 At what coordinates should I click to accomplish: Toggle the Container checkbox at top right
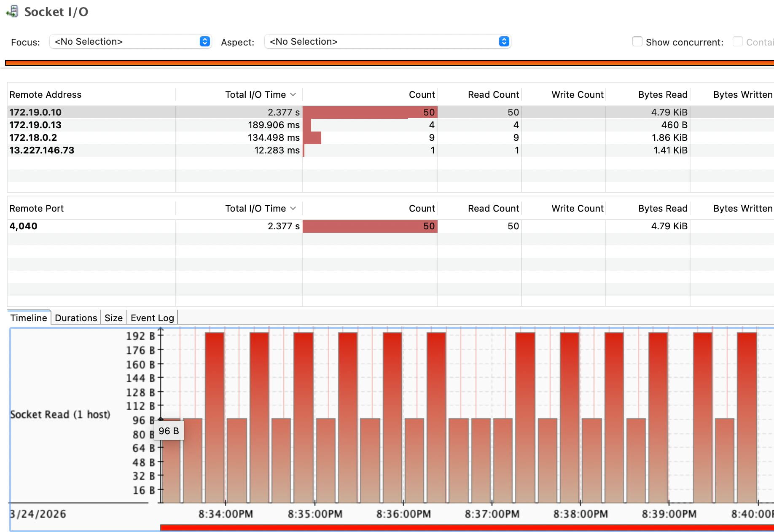pyautogui.click(x=738, y=41)
